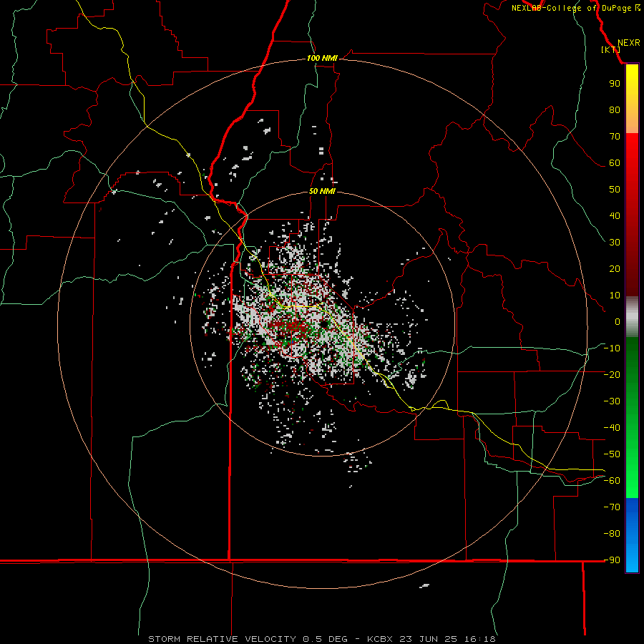The height and width of the screenshot is (644, 644).
Task: Click the 100 NMI range ring label
Action: (322, 59)
